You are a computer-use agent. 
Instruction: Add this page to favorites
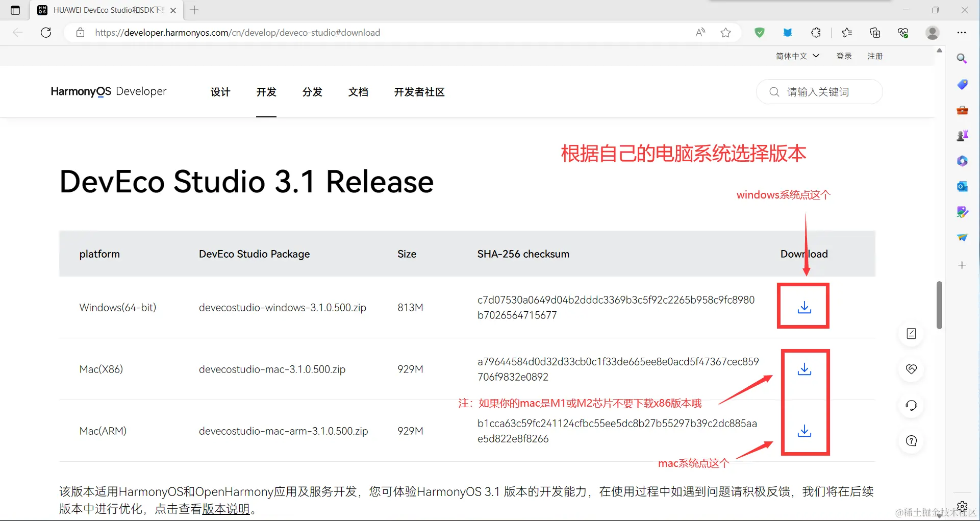point(725,33)
